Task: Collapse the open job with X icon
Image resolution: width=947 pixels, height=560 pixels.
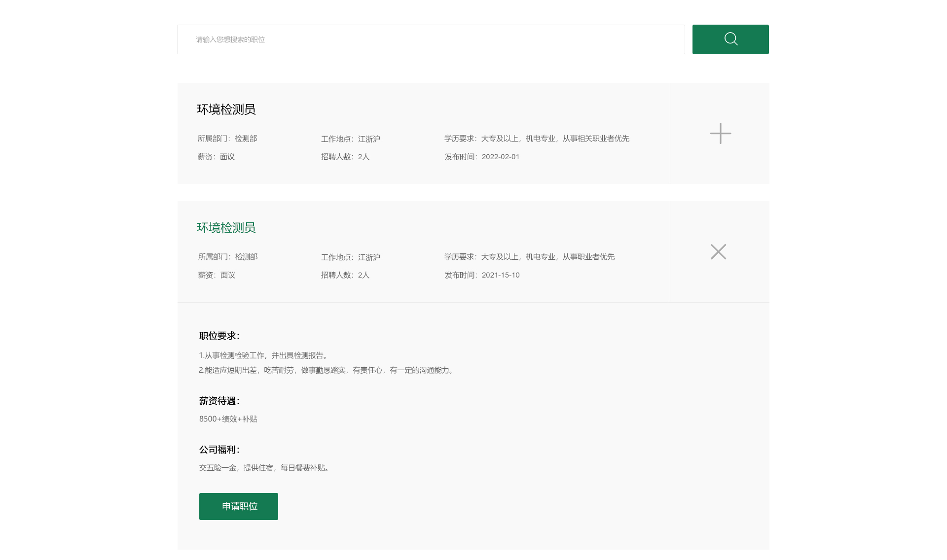Action: pos(718,252)
